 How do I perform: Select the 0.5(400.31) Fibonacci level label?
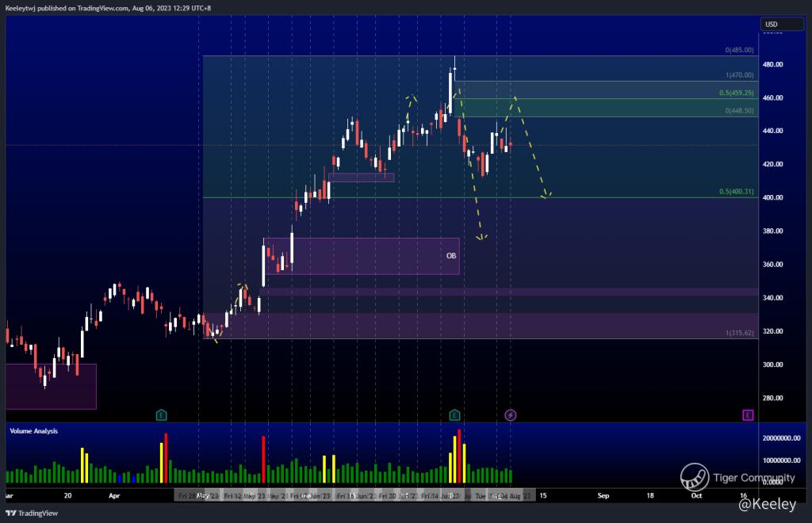point(737,192)
